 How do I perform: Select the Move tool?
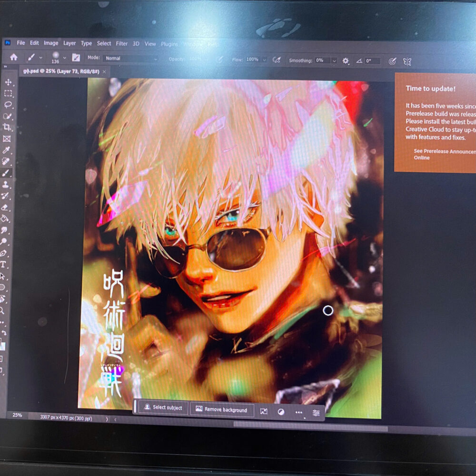pos(8,82)
